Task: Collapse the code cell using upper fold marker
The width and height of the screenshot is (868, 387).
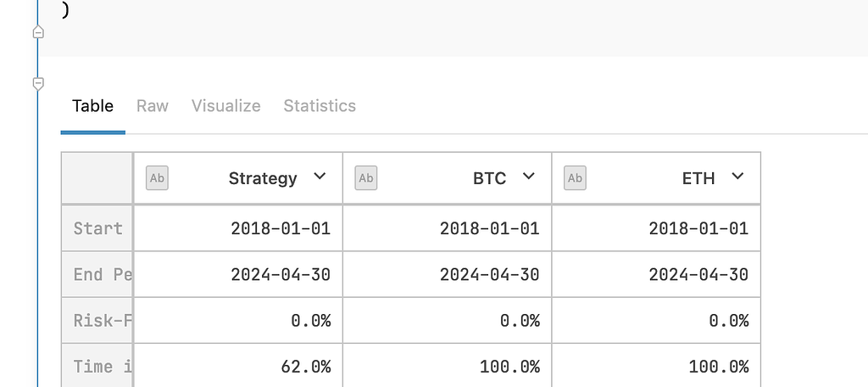Action: (x=38, y=32)
